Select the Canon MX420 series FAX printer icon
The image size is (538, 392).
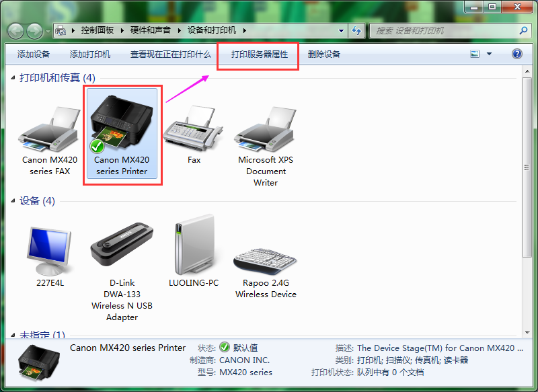click(50, 130)
